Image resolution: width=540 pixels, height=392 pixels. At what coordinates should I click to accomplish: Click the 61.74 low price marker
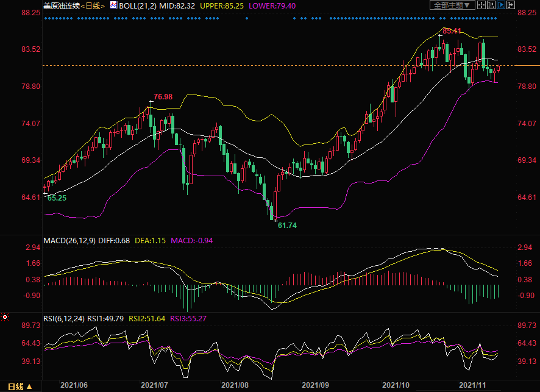[287, 226]
